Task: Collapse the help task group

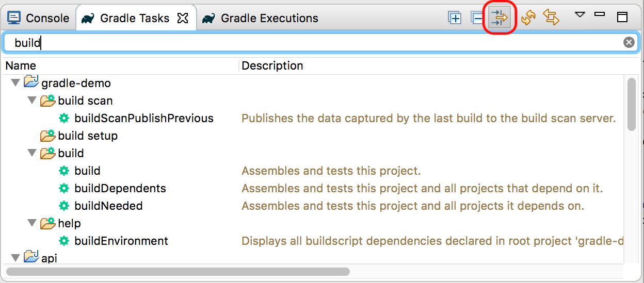Action: [x=32, y=223]
